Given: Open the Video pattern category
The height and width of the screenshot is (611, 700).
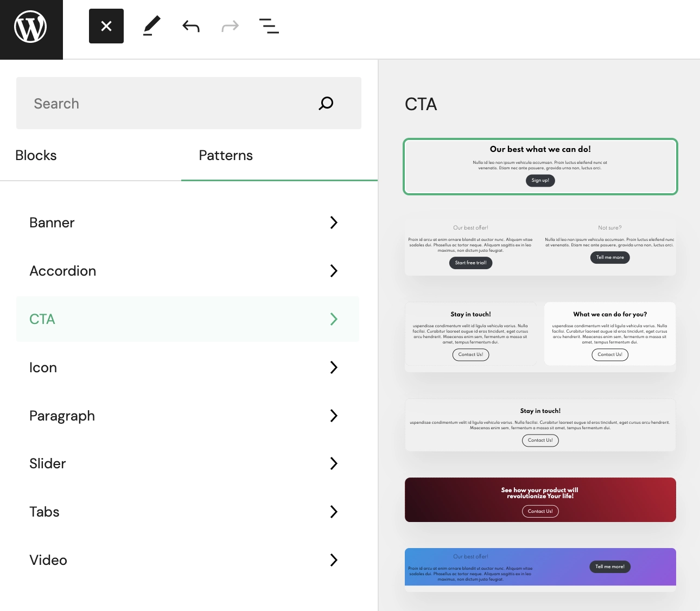Looking at the screenshot, I should coord(188,560).
